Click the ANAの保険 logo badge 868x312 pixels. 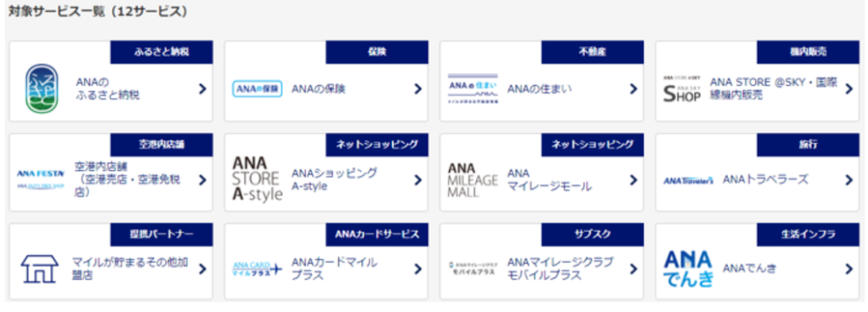click(257, 88)
